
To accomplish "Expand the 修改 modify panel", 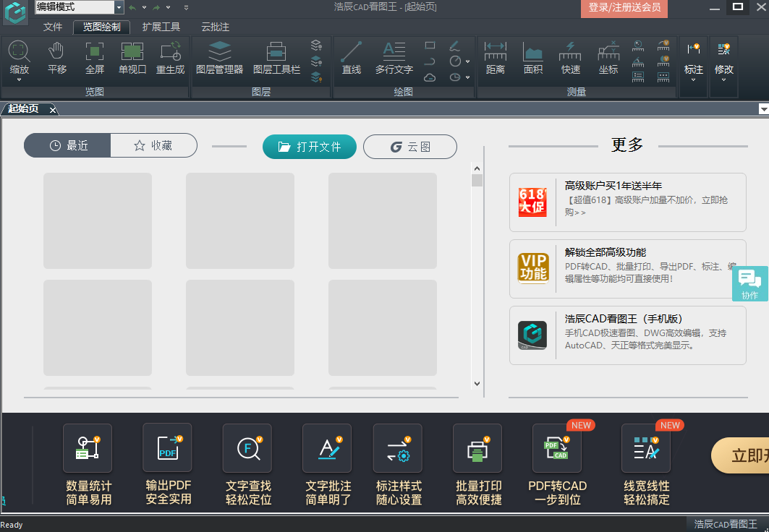I will (x=724, y=65).
